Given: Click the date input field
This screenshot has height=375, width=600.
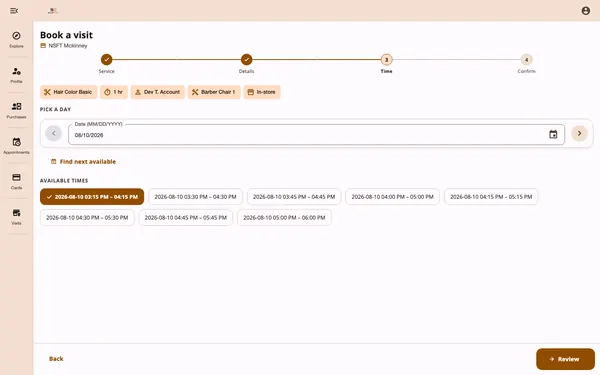Looking at the screenshot, I should click(x=316, y=135).
